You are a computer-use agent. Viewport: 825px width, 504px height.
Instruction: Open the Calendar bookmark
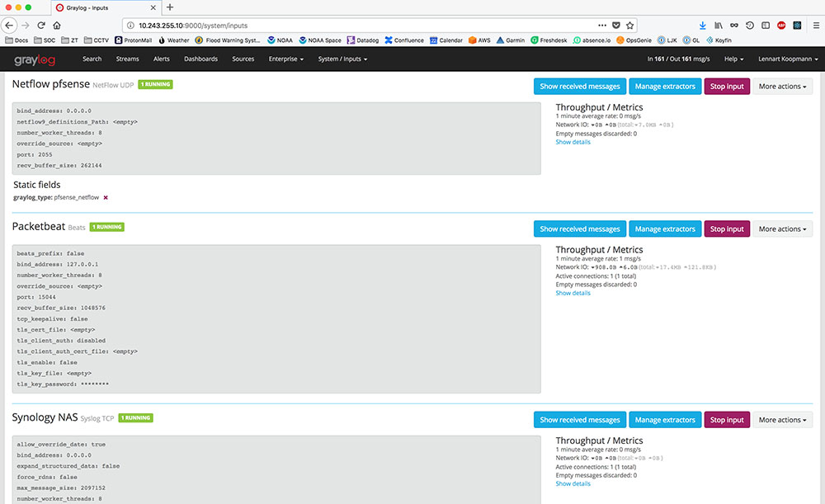(445, 40)
